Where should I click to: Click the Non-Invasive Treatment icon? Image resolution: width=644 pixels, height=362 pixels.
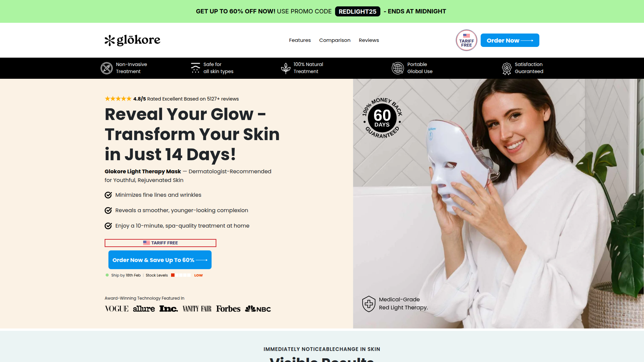click(x=107, y=68)
